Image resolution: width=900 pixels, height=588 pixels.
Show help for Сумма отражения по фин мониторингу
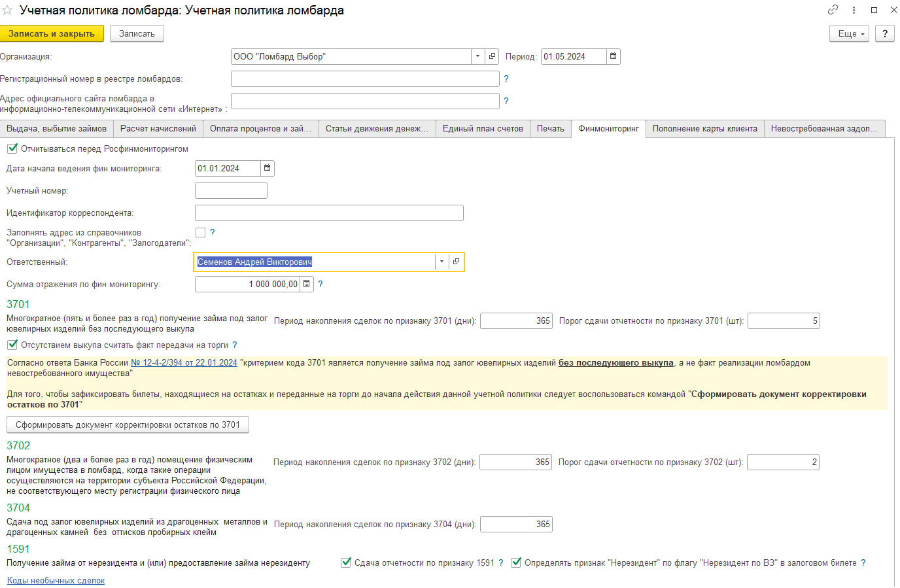pos(320,284)
